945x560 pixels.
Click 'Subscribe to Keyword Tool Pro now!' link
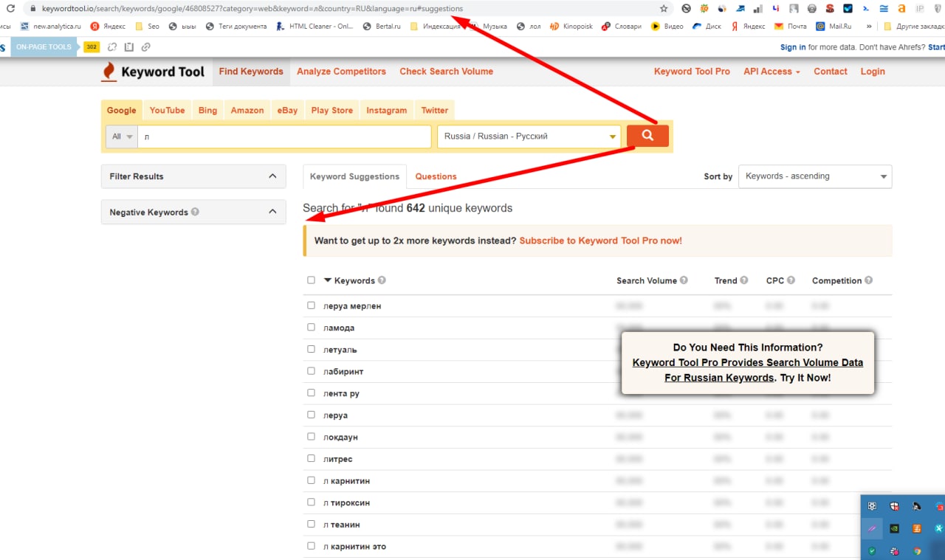click(x=600, y=241)
